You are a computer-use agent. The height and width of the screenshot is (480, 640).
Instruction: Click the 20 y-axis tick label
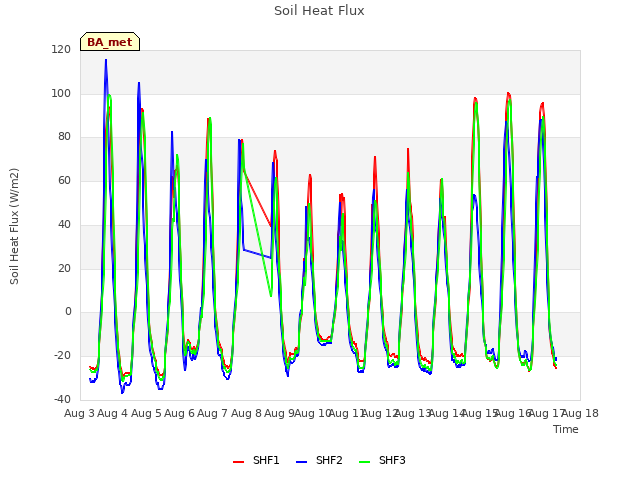click(x=64, y=268)
